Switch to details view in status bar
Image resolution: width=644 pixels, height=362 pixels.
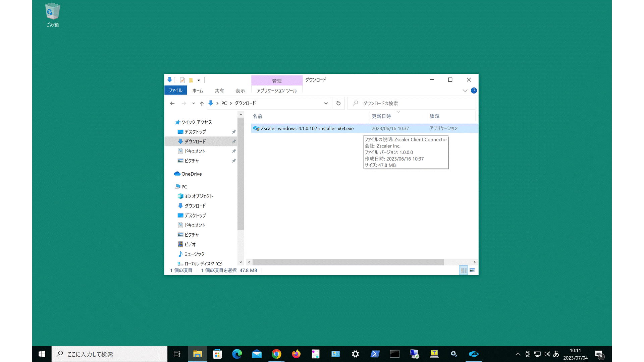(x=463, y=270)
